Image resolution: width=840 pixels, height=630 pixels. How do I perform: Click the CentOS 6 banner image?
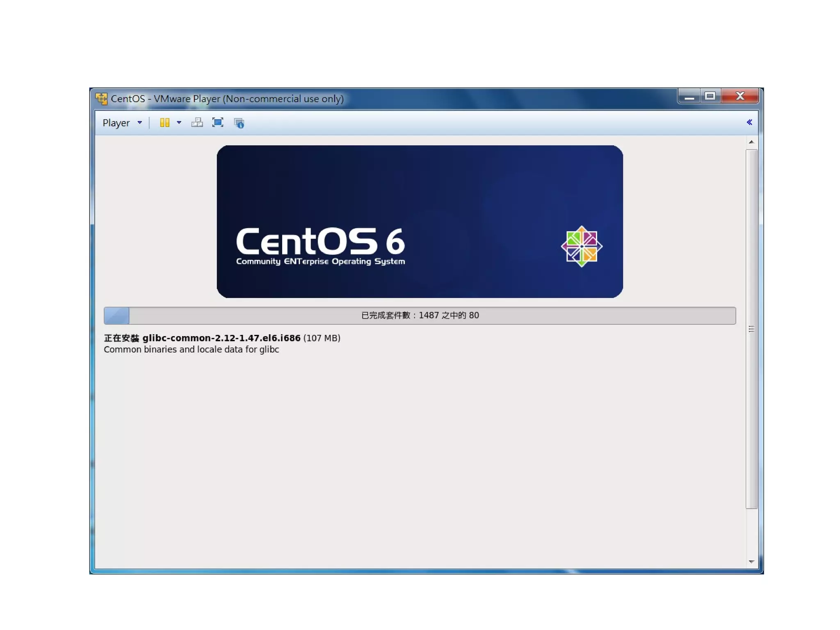420,222
